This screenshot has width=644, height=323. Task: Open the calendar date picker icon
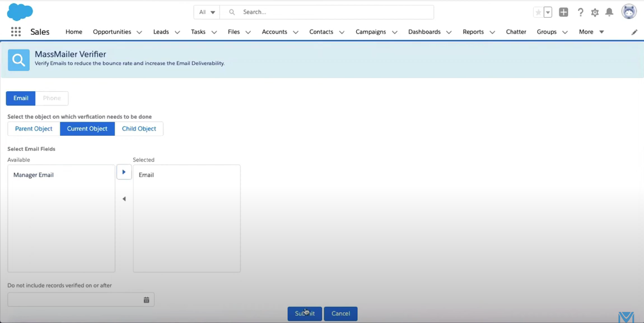146,300
